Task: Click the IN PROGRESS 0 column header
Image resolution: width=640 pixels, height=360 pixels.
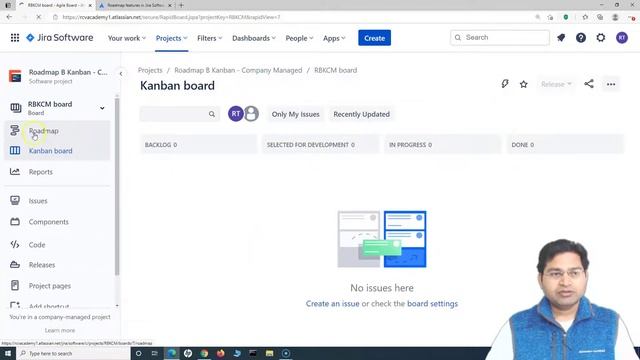Action: 442,144
